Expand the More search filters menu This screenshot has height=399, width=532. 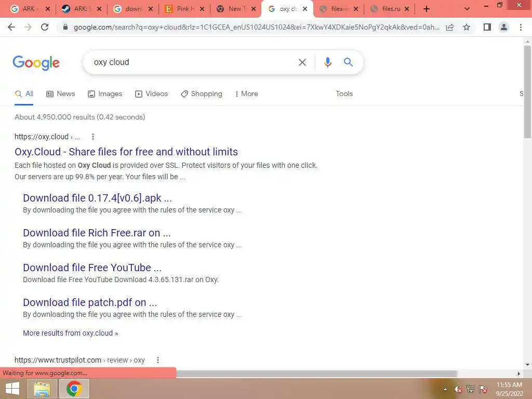247,94
